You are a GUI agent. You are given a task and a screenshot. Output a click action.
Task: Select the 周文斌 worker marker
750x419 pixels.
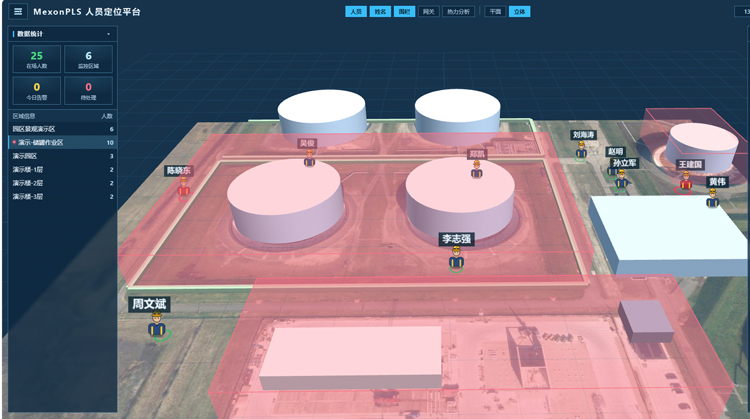[157, 325]
